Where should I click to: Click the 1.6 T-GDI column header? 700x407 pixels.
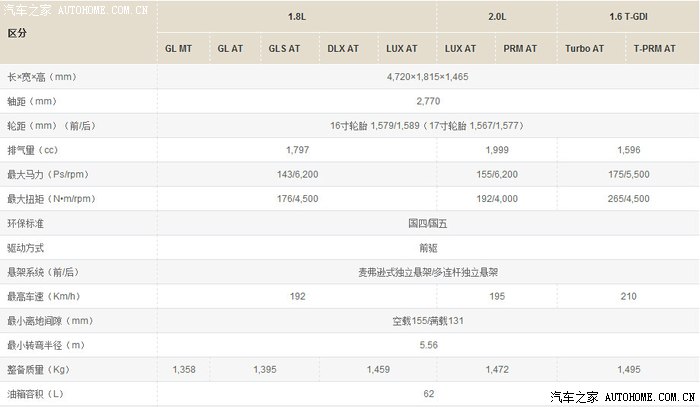click(x=627, y=17)
